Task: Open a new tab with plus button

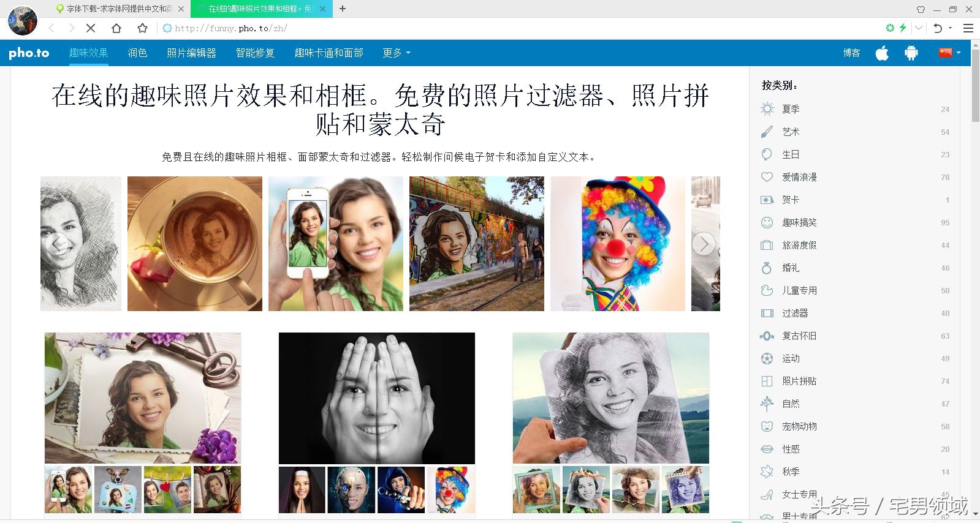Action: coord(343,9)
